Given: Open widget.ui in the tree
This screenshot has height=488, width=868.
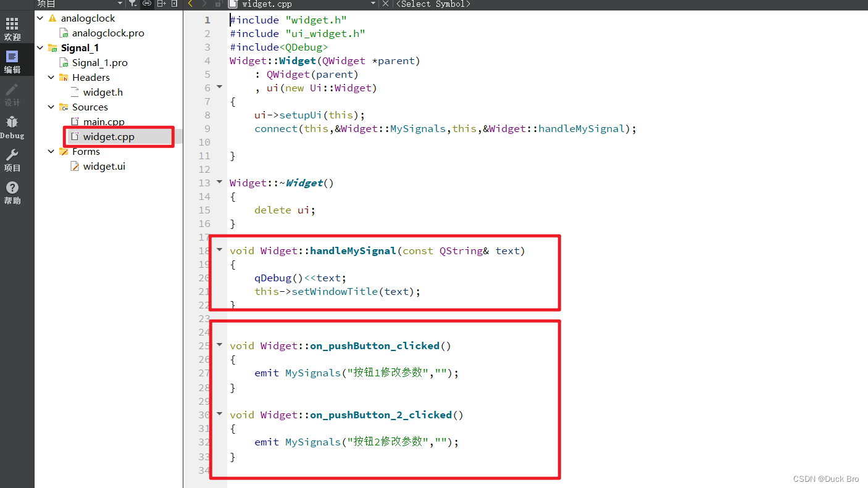Looking at the screenshot, I should (x=104, y=166).
